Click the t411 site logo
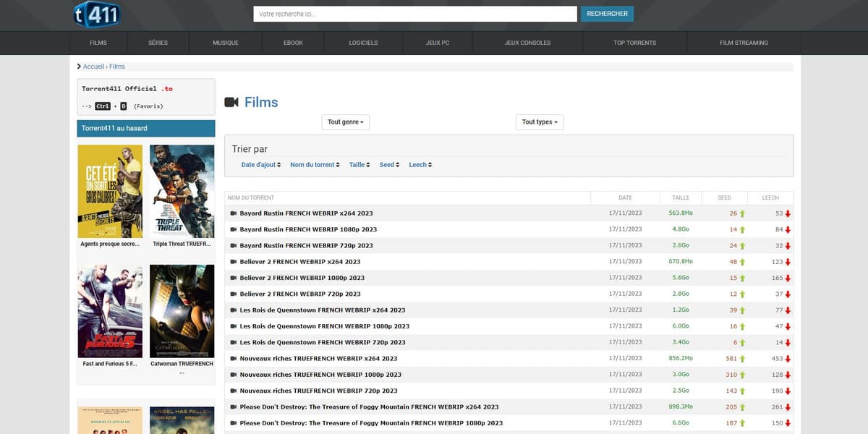868x434 pixels. tap(98, 14)
